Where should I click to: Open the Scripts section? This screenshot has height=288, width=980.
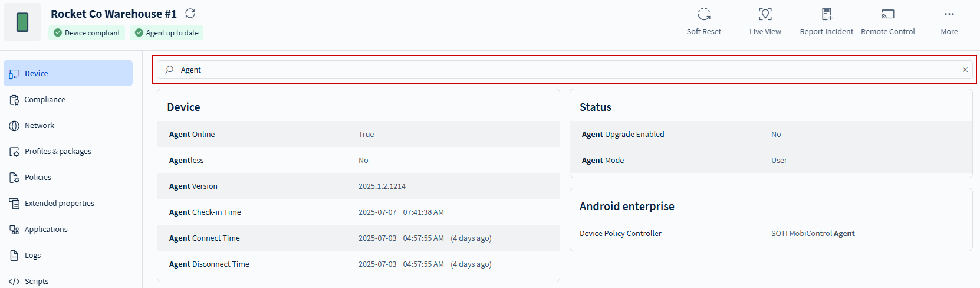37,281
